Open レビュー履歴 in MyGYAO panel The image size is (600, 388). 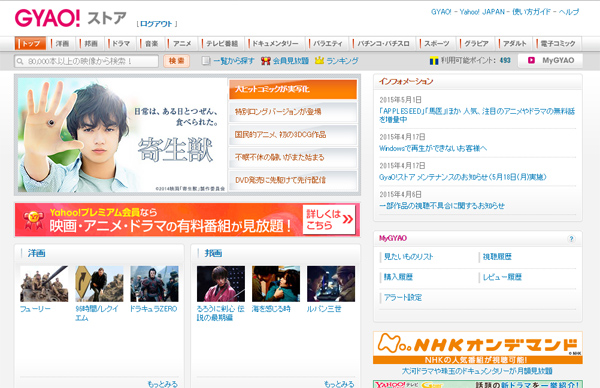[502, 277]
